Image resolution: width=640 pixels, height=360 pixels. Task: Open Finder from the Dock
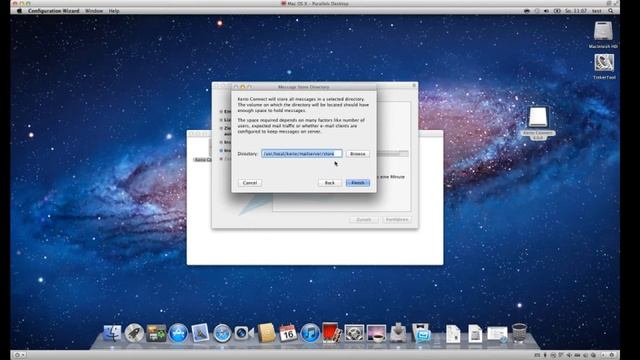point(112,333)
